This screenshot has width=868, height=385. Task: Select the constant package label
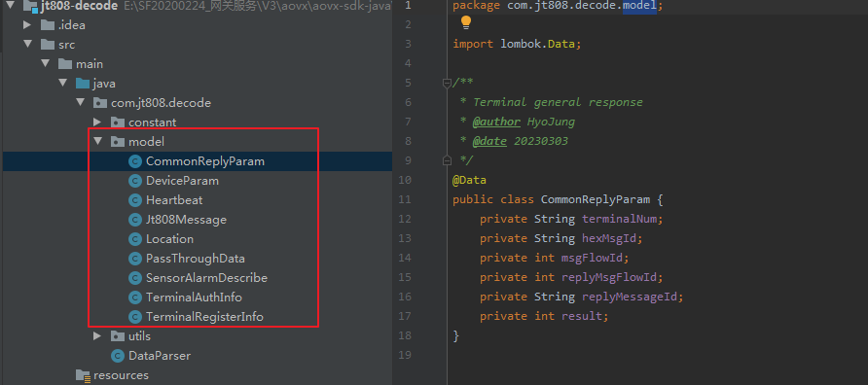click(x=152, y=122)
